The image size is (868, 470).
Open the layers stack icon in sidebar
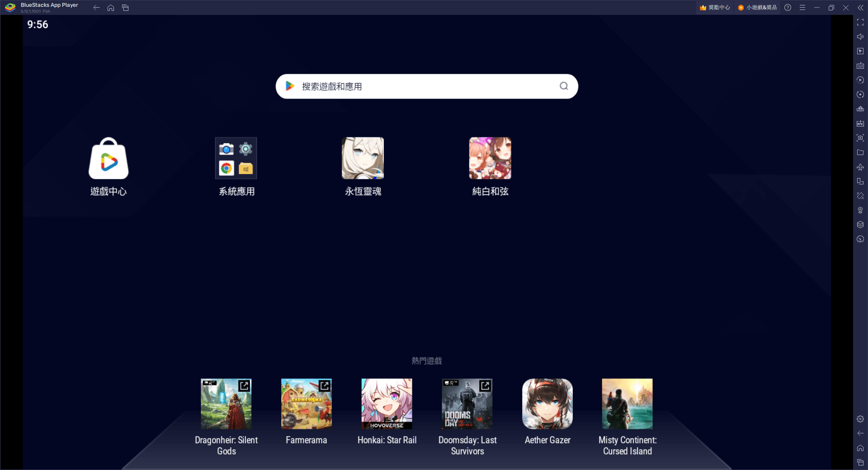[860, 225]
